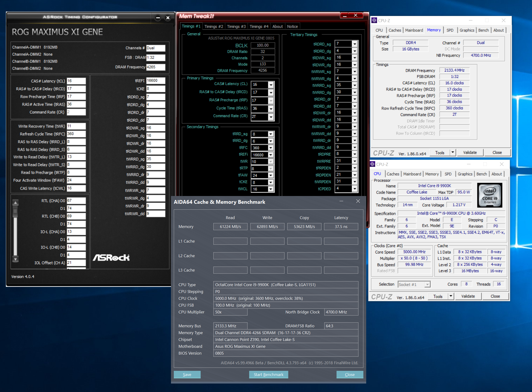
Task: Minimize the ASRock Timing Configurator window
Action: click(158, 18)
